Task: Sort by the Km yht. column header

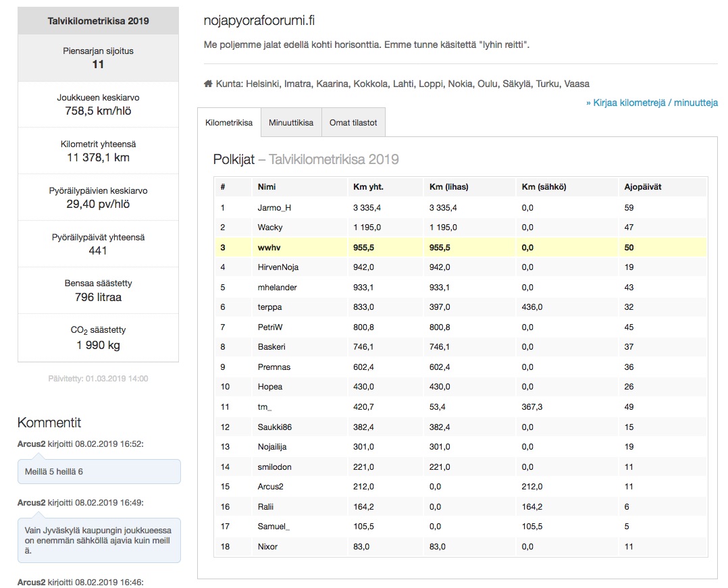Action: click(368, 187)
